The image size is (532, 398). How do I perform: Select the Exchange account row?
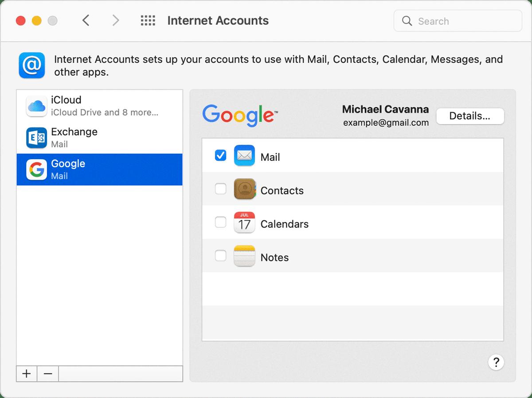100,138
